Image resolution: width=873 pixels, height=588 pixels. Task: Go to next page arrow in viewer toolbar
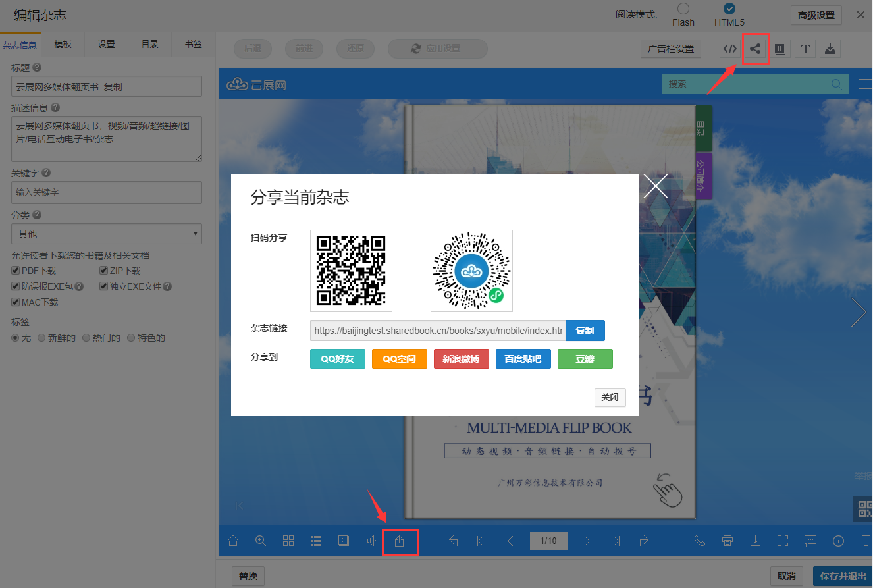585,541
